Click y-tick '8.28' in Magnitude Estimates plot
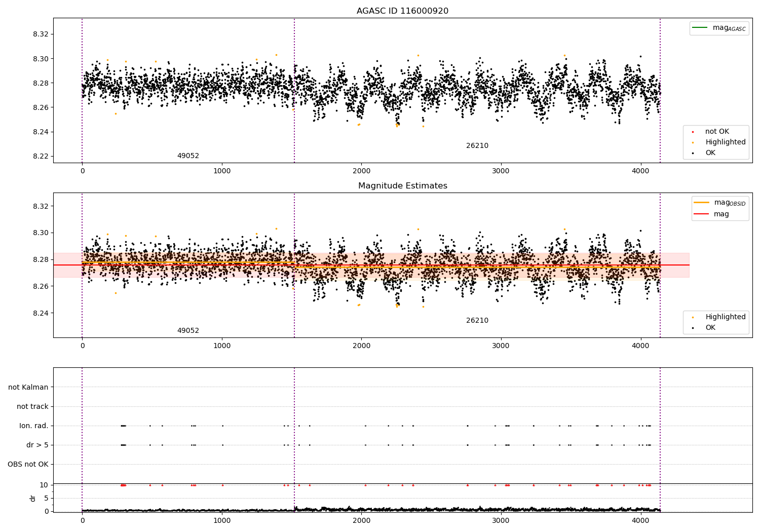The width and height of the screenshot is (760, 532). coord(41,260)
